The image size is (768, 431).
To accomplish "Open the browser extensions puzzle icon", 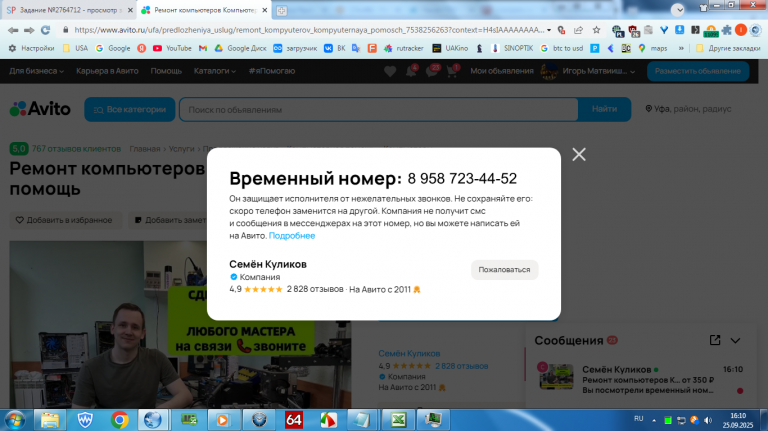I will [727, 30].
